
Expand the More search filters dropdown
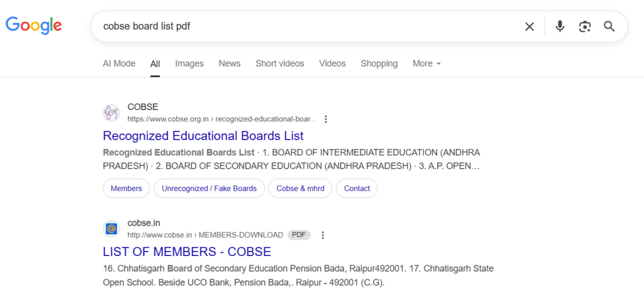(426, 64)
